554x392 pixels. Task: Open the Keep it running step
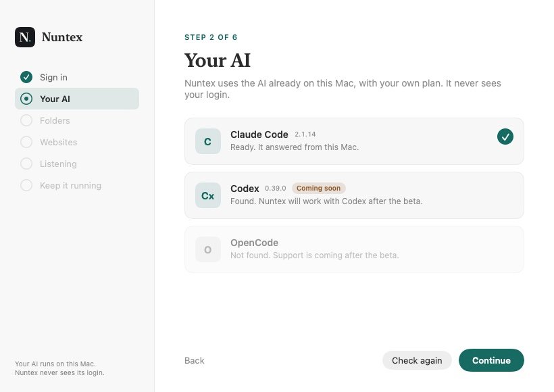[77, 185]
